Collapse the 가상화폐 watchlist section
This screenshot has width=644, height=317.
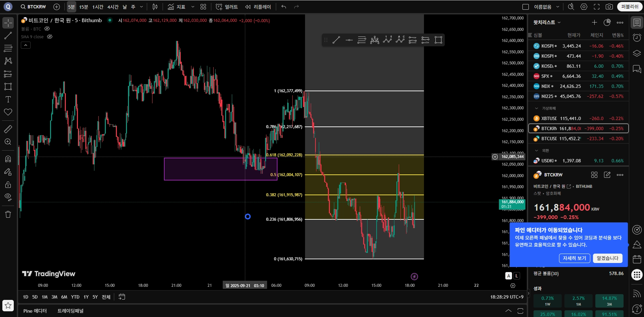point(536,108)
